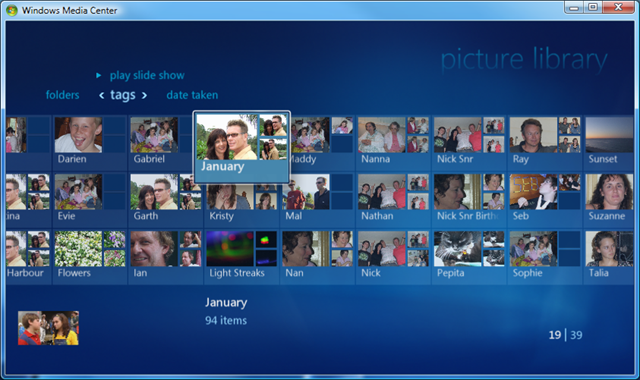This screenshot has width=640, height=380.
Task: Minimize the Windows Media Center window
Action: pyautogui.click(x=574, y=8)
